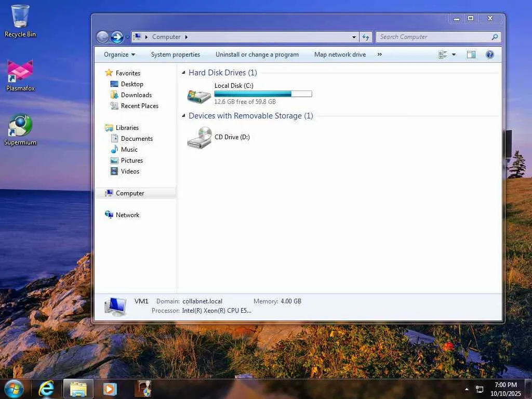Open Videos library
The height and width of the screenshot is (399, 532).
125,171
